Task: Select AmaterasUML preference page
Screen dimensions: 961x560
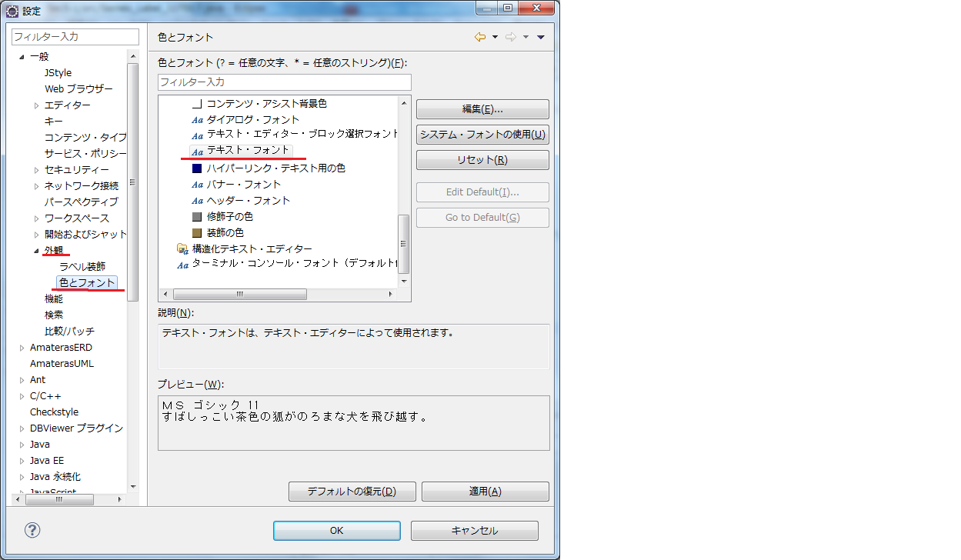Action: [x=62, y=364]
